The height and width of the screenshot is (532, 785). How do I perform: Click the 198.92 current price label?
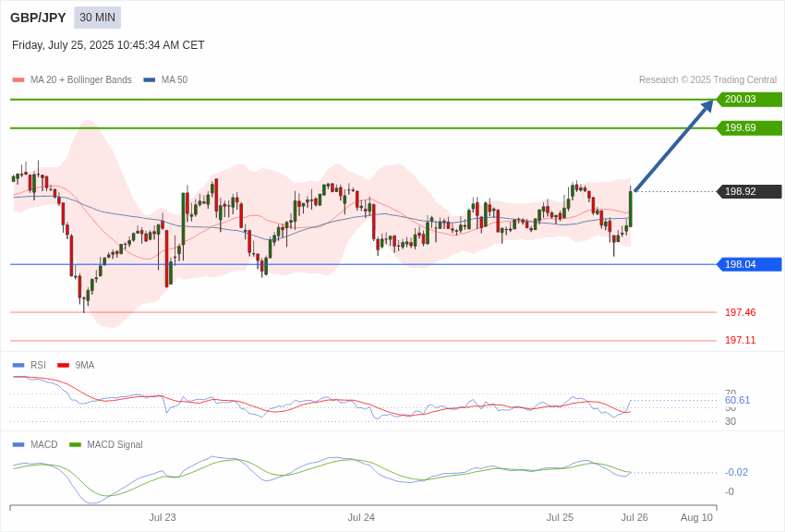[748, 191]
